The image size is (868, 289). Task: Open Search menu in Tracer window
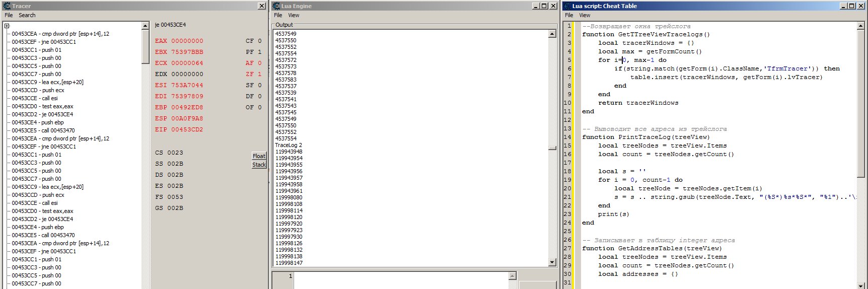[x=27, y=15]
